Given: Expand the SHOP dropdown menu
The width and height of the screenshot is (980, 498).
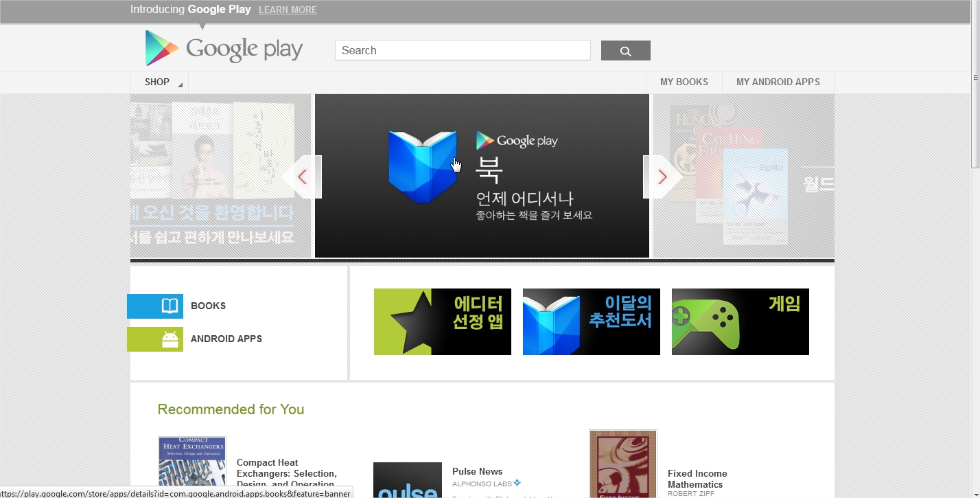Looking at the screenshot, I should point(159,82).
